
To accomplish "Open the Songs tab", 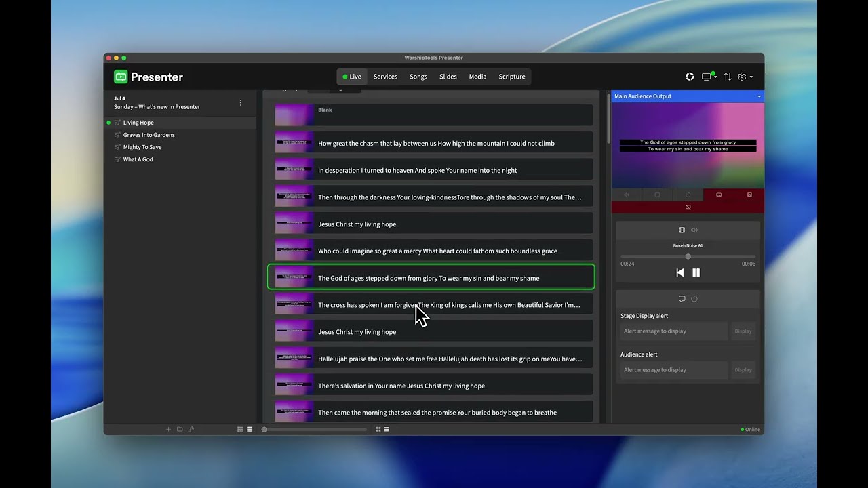I will 418,77.
